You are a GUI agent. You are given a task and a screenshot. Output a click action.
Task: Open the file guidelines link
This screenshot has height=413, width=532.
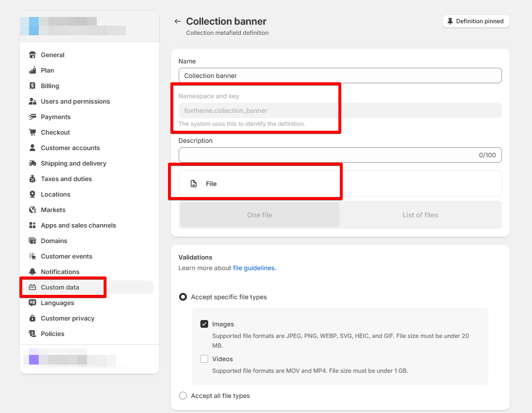[255, 268]
